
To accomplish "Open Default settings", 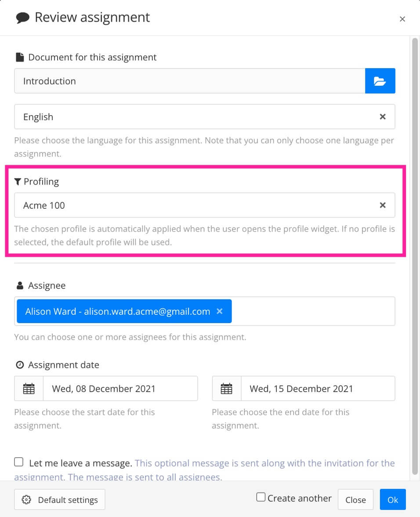I will [59, 499].
